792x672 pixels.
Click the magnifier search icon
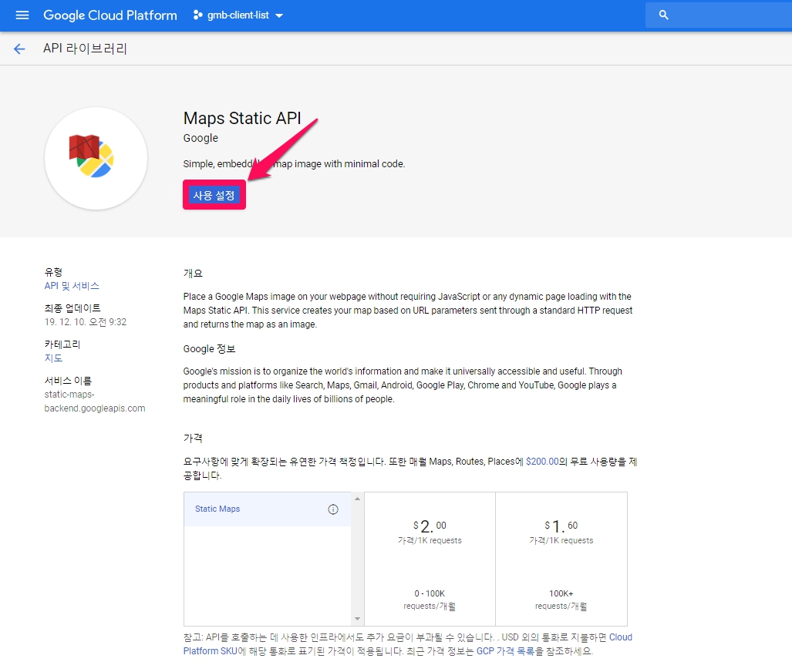[663, 15]
